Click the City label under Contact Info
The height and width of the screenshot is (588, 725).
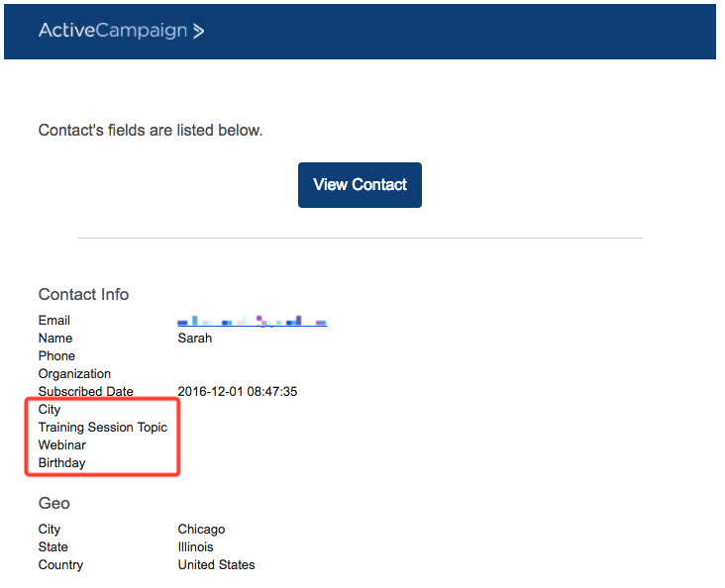(50, 410)
